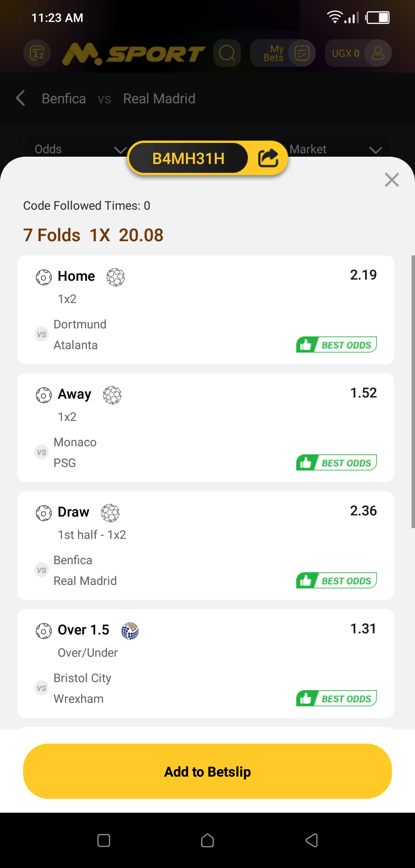Open the A-Z sports menu icon
This screenshot has height=868, width=415.
[37, 53]
